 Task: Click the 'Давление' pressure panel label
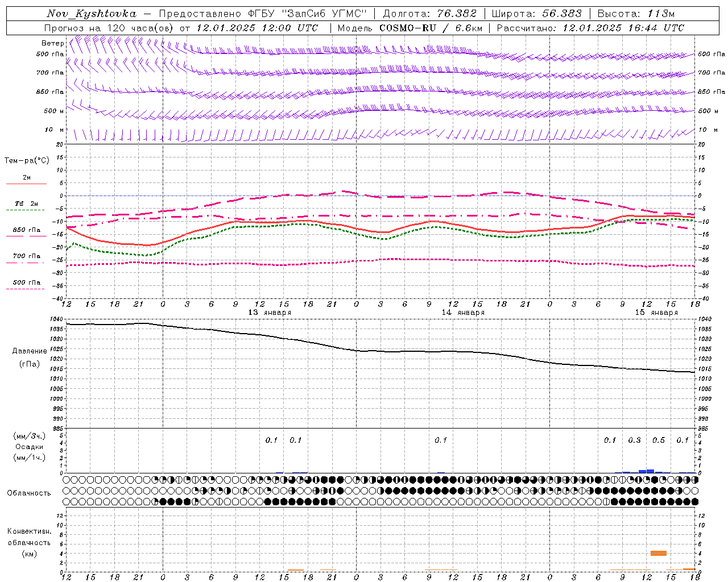30,351
